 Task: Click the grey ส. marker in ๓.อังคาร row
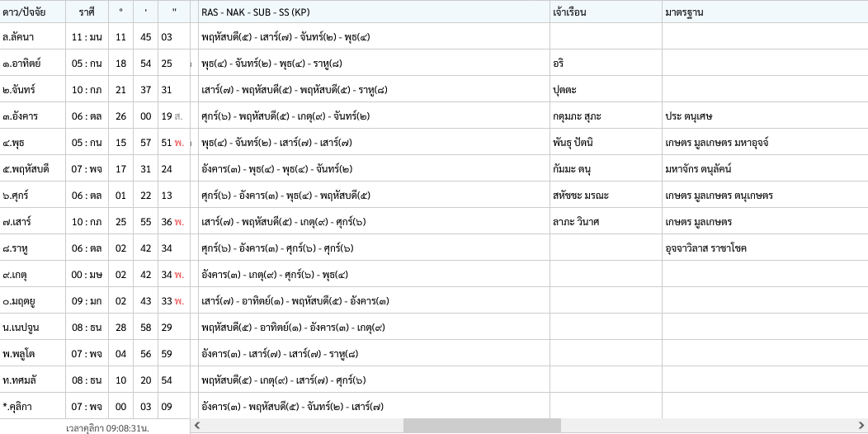[178, 116]
